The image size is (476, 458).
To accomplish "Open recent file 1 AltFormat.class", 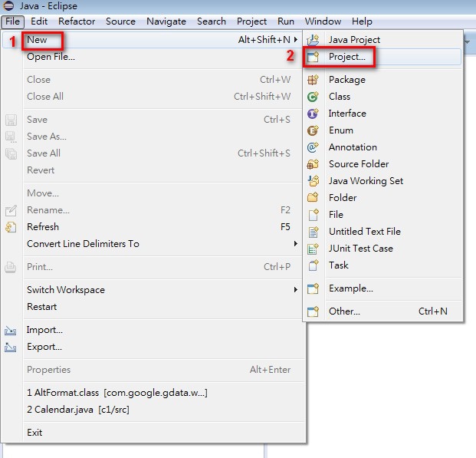I will coord(152,393).
